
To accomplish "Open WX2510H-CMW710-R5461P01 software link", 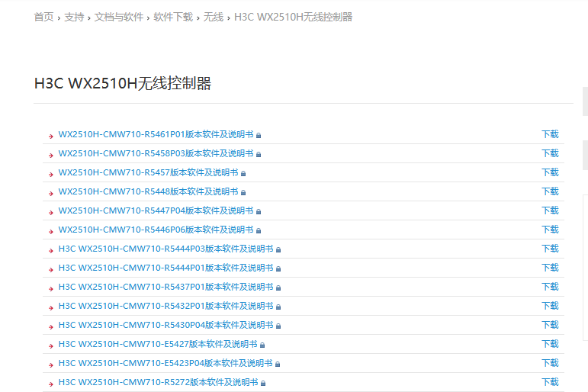I will [156, 134].
